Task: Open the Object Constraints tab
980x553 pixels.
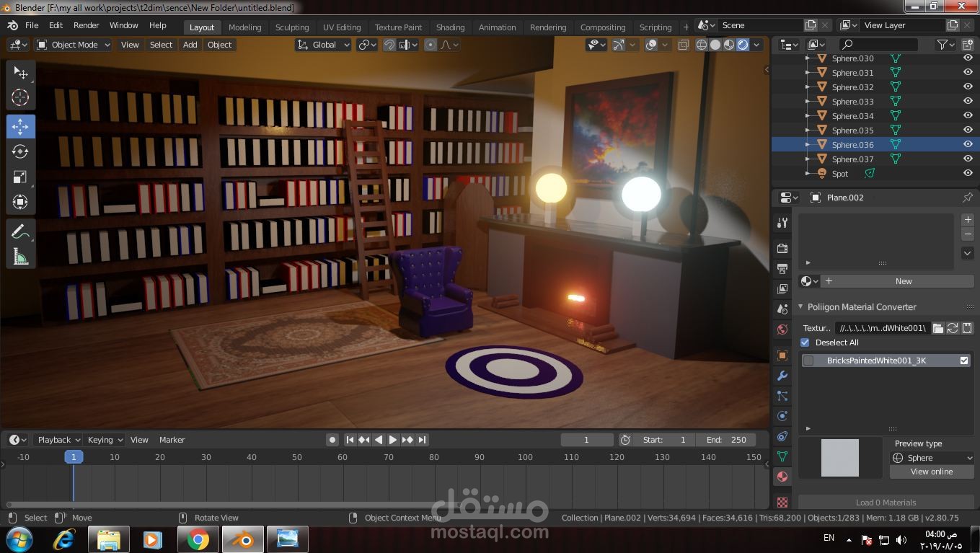Action: pos(782,436)
